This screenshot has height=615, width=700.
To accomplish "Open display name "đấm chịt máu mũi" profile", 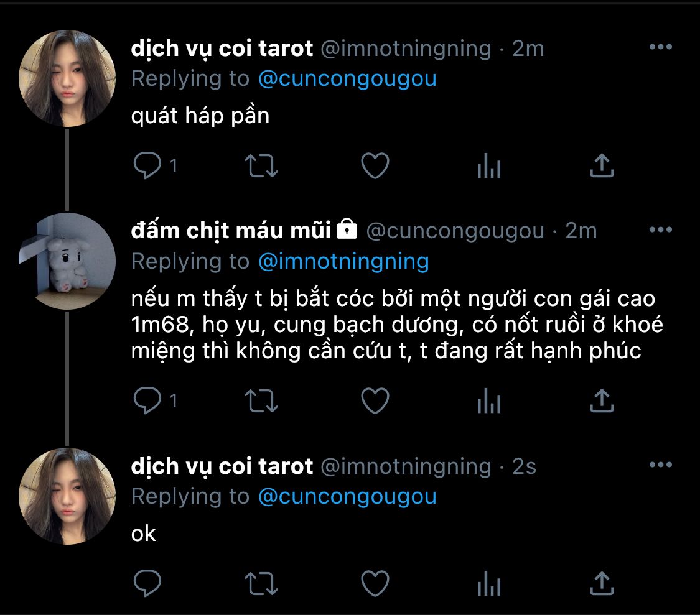I will click(x=231, y=231).
